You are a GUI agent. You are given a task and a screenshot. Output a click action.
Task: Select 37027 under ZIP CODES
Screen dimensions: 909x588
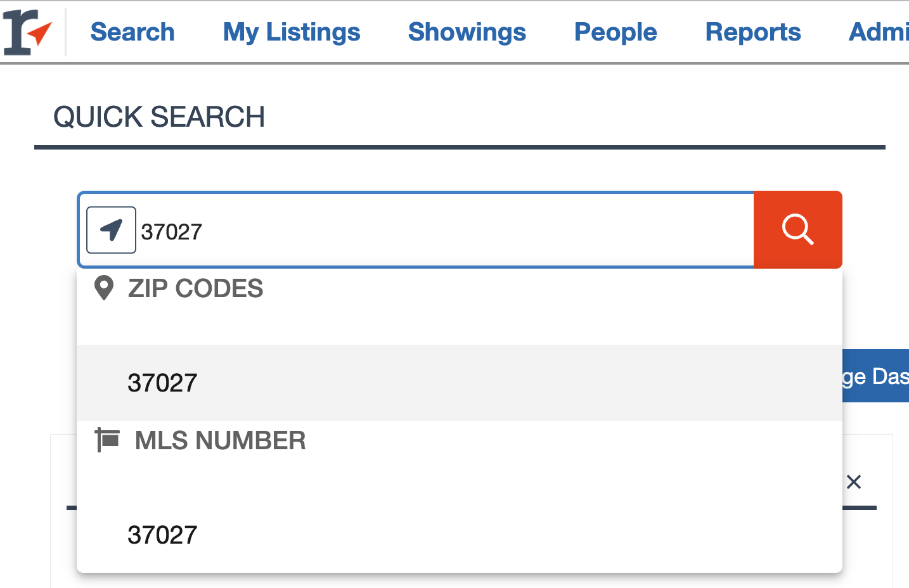tap(162, 382)
